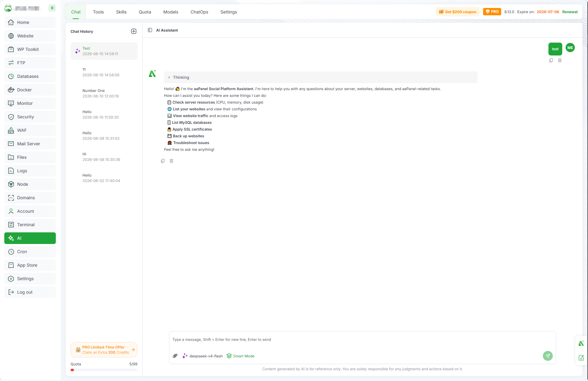Open chat history entry named 11
Screen dimensions: 588x381
pos(104,72)
